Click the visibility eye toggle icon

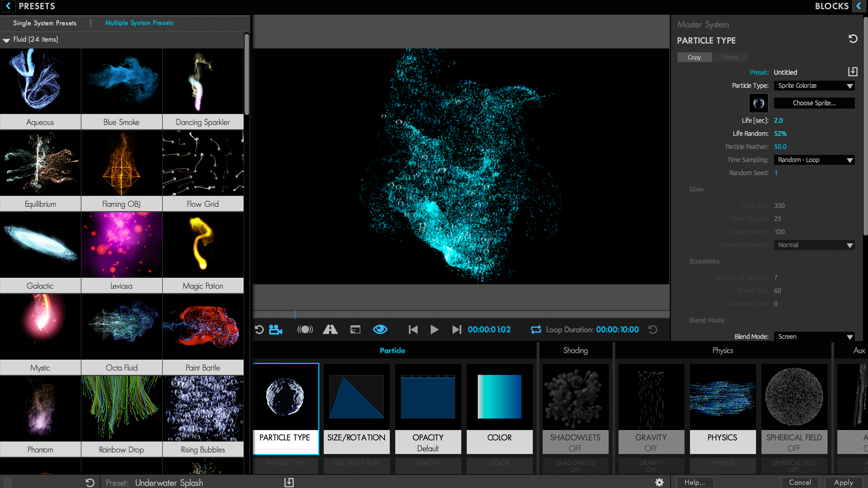tap(380, 329)
